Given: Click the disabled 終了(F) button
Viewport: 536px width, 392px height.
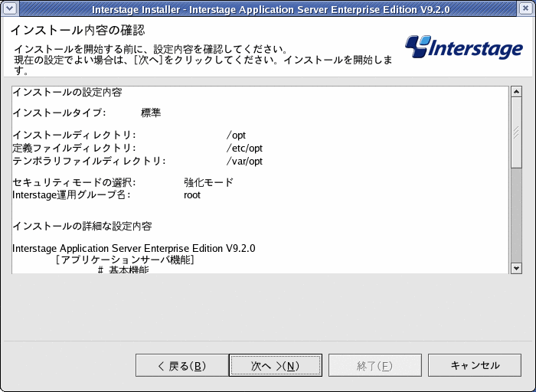Looking at the screenshot, I should pyautogui.click(x=375, y=365).
